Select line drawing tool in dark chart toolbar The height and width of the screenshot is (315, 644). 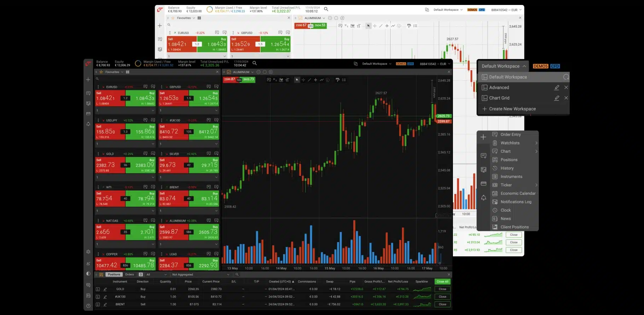pos(309,80)
